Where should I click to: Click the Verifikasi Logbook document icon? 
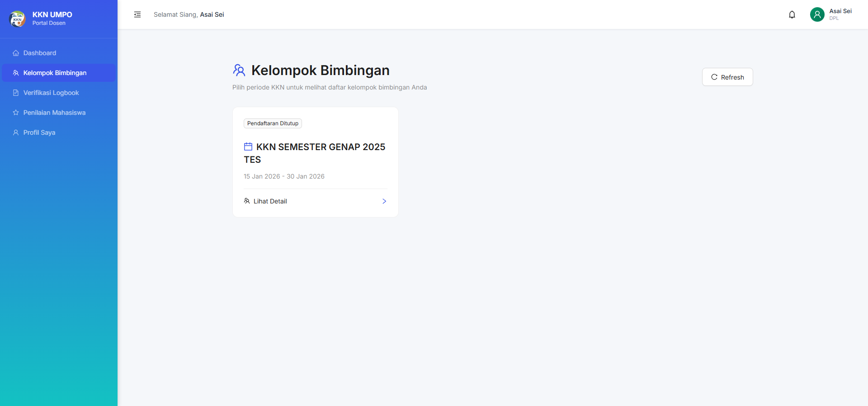point(16,93)
